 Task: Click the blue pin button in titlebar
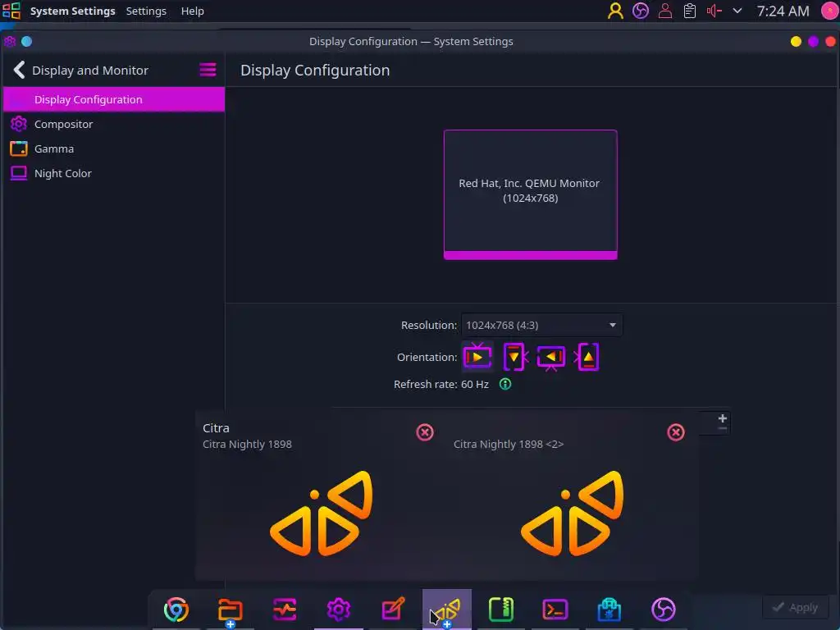coord(26,41)
